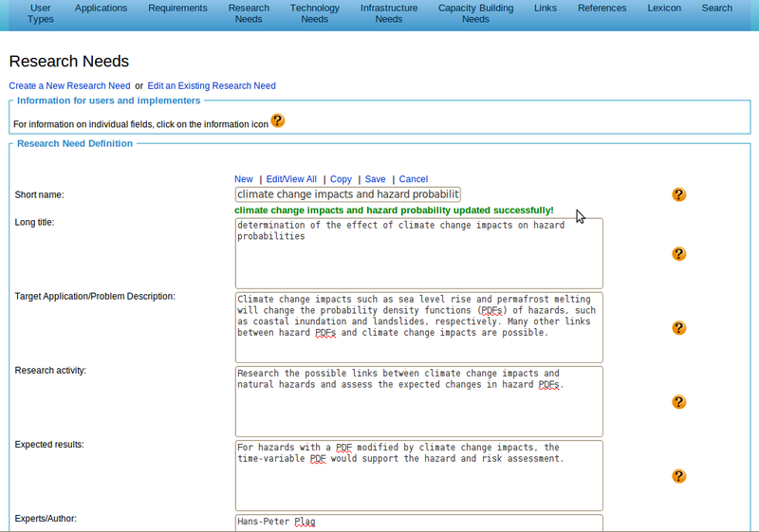Viewport: 759px width, 532px height.
Task: Click help icon next to Short name field
Action: click(x=678, y=194)
